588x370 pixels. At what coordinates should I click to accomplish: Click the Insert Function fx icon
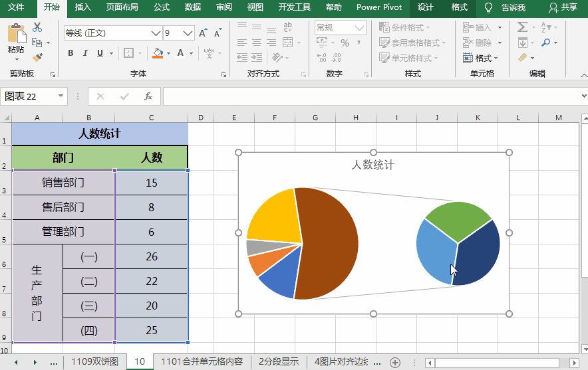148,96
